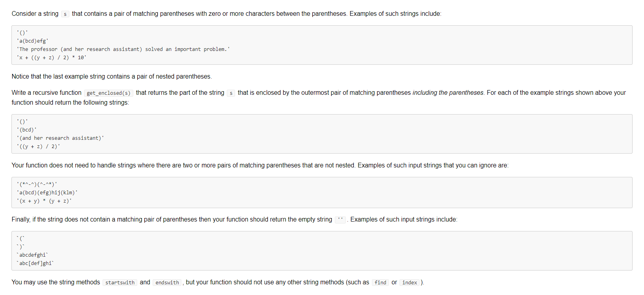Click the output line '((y + z) / 2)'
The image size is (644, 295).
(x=39, y=146)
